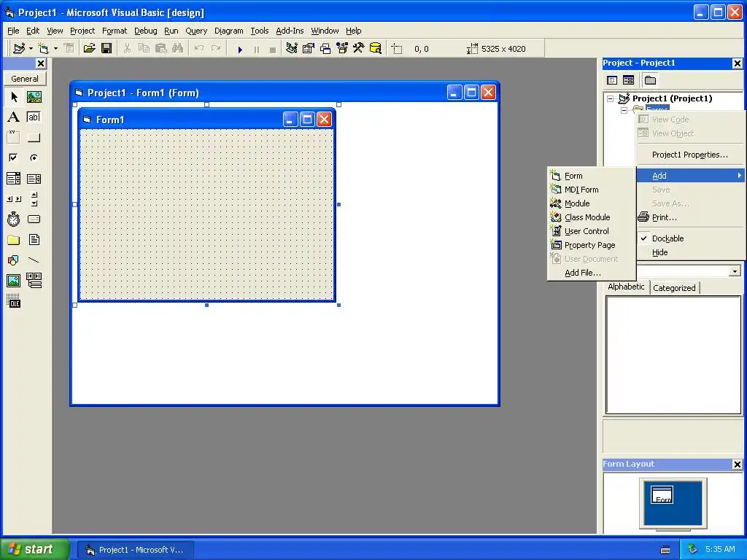Open Project1 Properties... from context menu
The width and height of the screenshot is (747, 560).
pyautogui.click(x=689, y=155)
